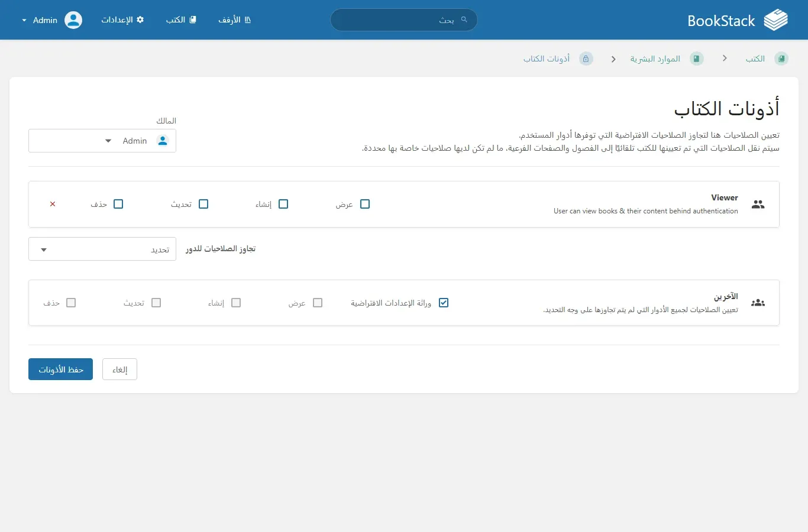Uncheck وراثة الإعدادات الافتراضية checkbox

point(444,303)
